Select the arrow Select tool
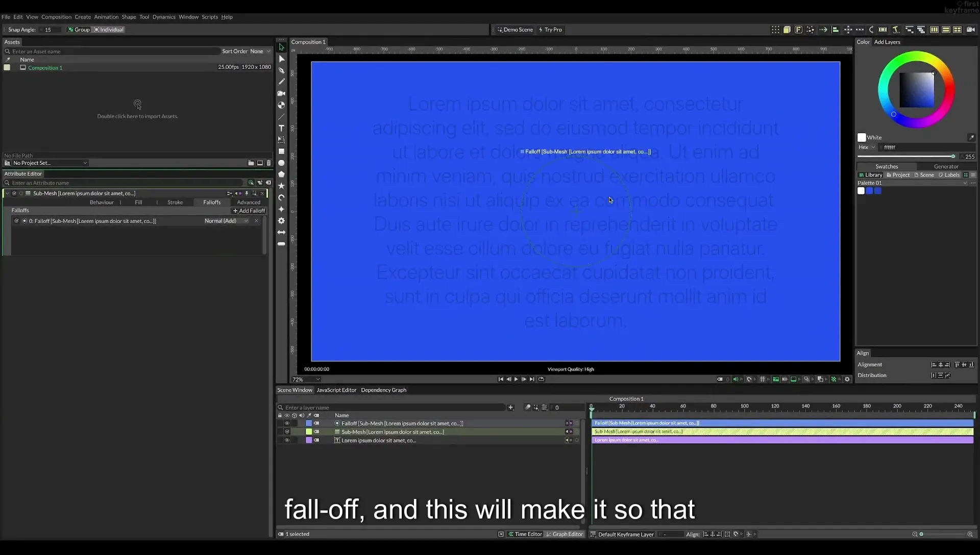Screen dimensions: 980x555 point(281,47)
